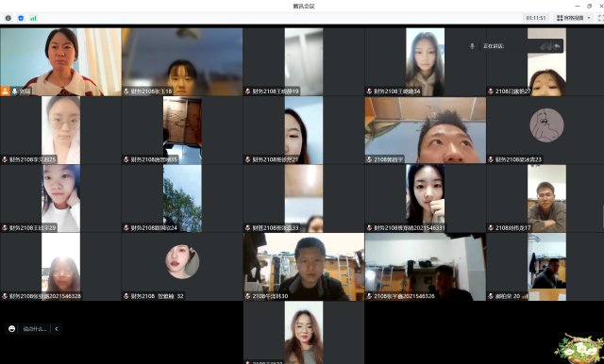Select the dorm room video of participant 2021546326
This screenshot has width=604, height=364.
click(x=426, y=267)
